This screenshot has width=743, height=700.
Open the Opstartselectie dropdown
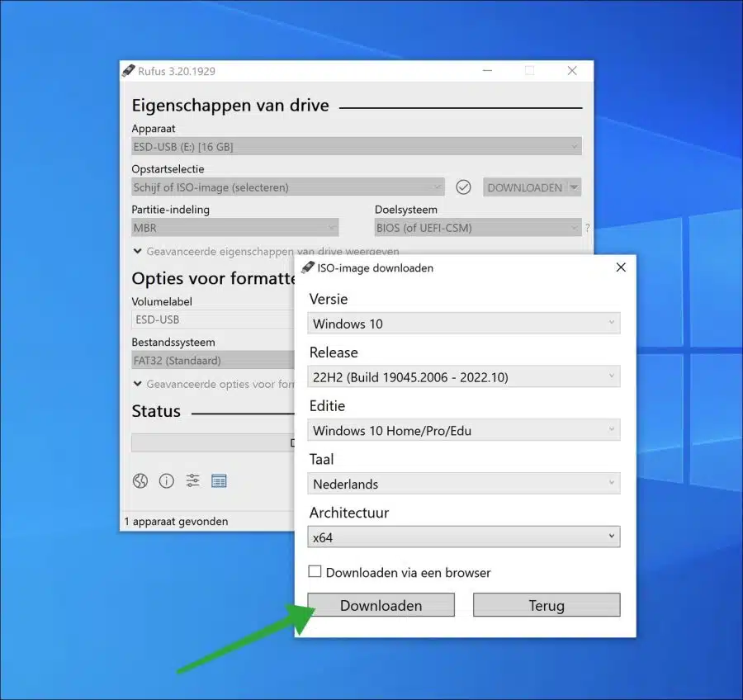287,187
